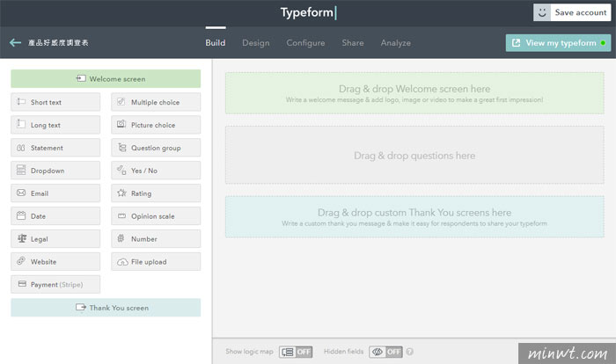Select the Short text question type
This screenshot has height=364, width=616.
(x=55, y=102)
